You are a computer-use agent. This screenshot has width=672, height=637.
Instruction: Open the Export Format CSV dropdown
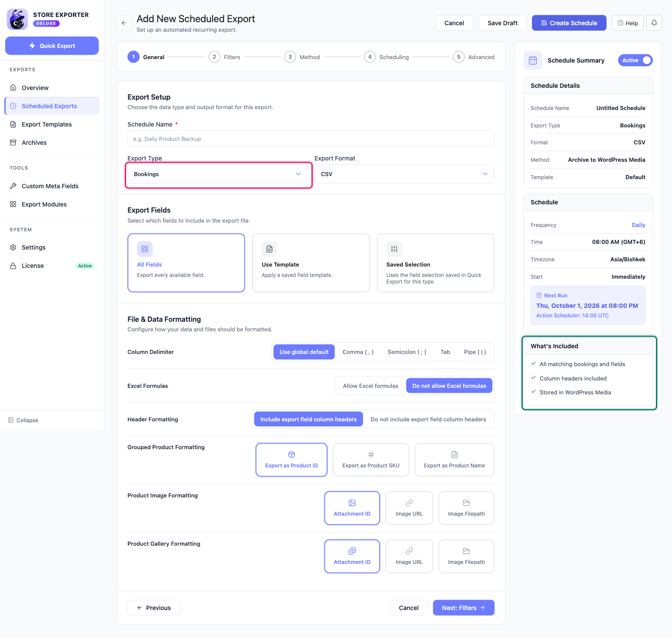point(405,174)
